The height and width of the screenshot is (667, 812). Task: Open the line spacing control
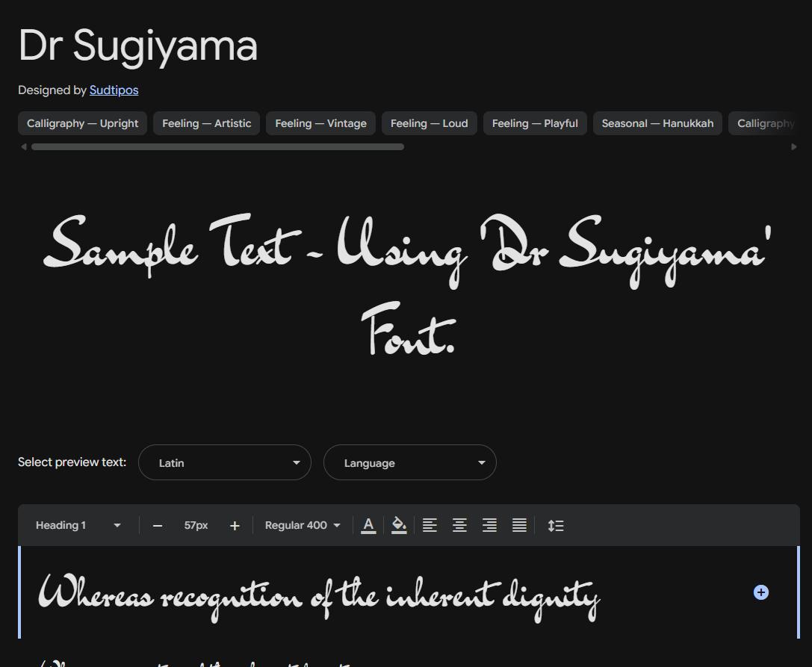click(556, 526)
